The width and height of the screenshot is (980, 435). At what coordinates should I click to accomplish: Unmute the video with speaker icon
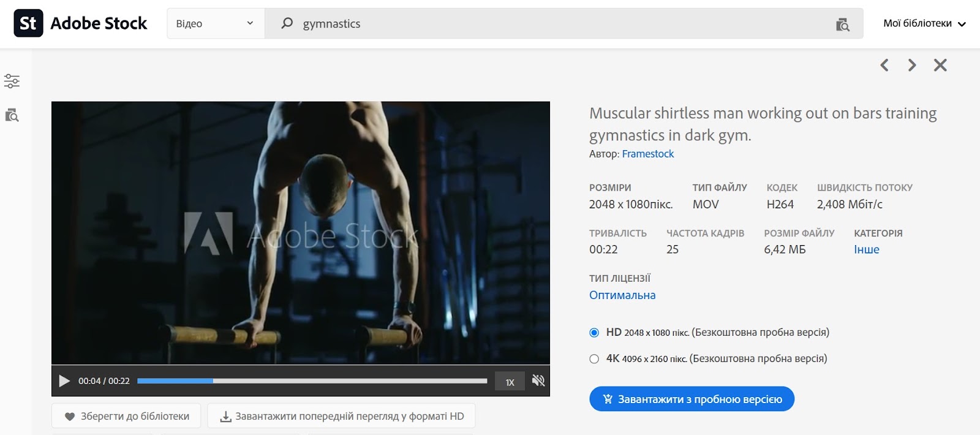(x=538, y=380)
